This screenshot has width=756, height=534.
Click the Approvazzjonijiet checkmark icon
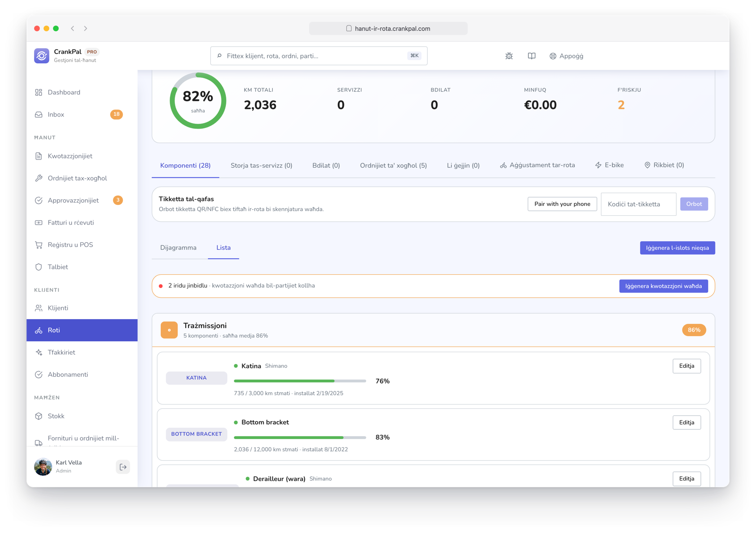pyautogui.click(x=39, y=201)
